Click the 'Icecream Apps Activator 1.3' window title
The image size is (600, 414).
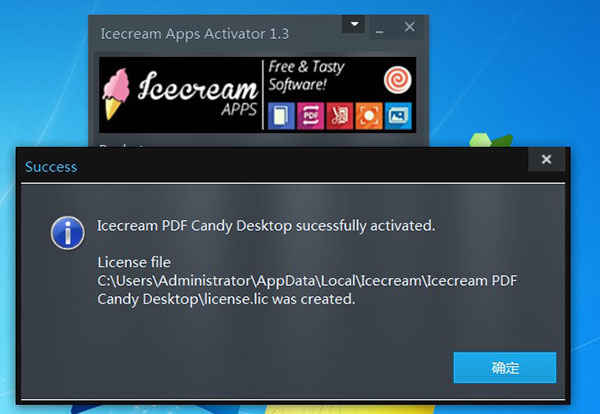tap(195, 34)
